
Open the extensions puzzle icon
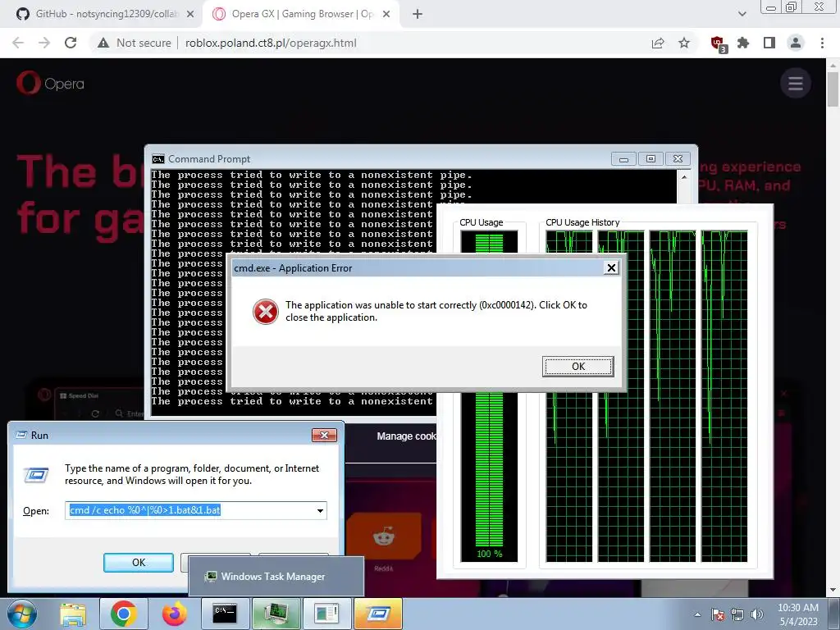743,43
